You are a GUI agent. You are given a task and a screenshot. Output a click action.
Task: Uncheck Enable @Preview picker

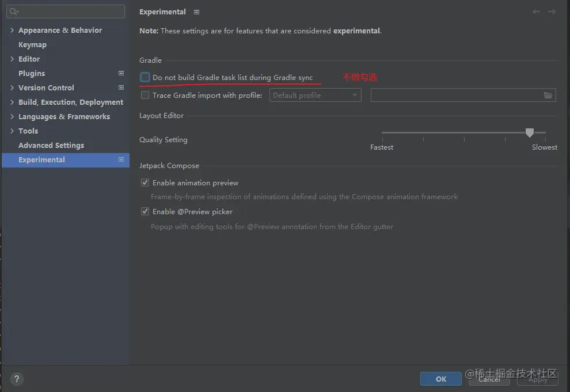tap(145, 211)
